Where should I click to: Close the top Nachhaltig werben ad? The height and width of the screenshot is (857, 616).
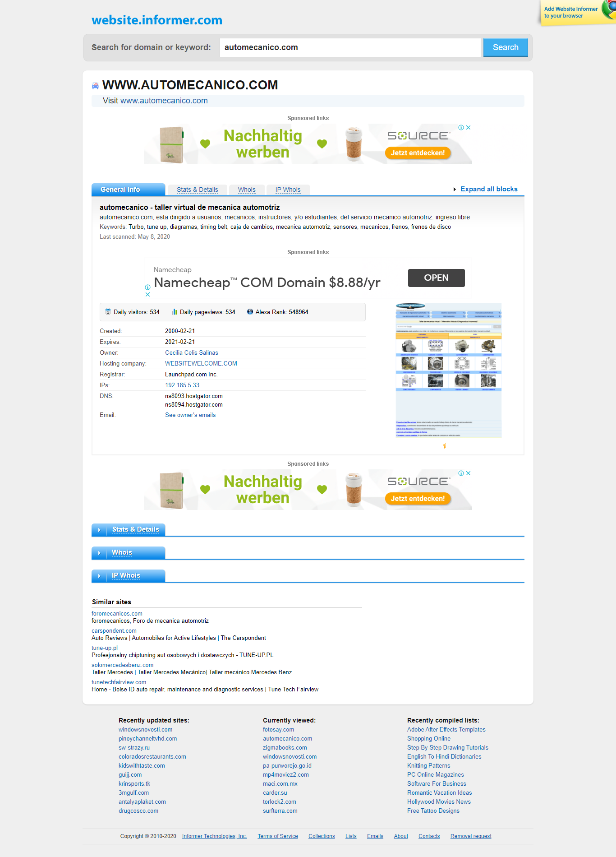469,128
